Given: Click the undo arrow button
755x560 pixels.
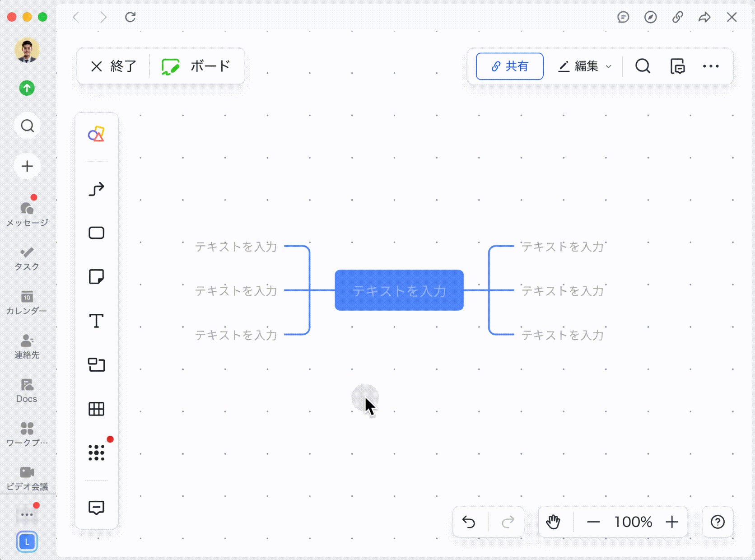Looking at the screenshot, I should 469,522.
